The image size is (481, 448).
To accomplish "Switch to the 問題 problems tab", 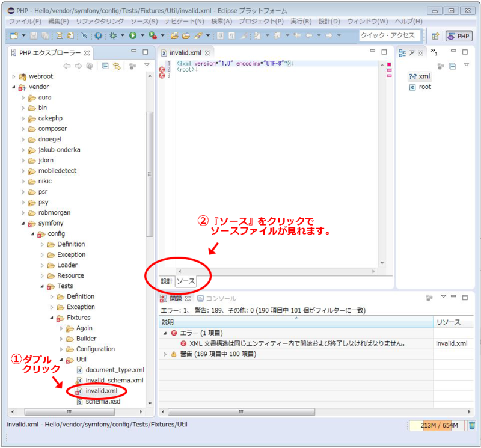I will click(176, 298).
